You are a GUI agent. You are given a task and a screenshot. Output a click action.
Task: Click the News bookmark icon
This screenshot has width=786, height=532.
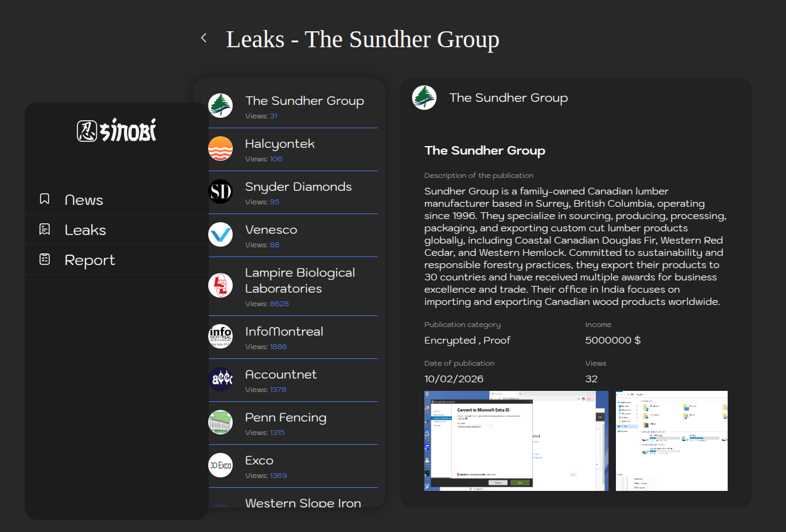45,199
